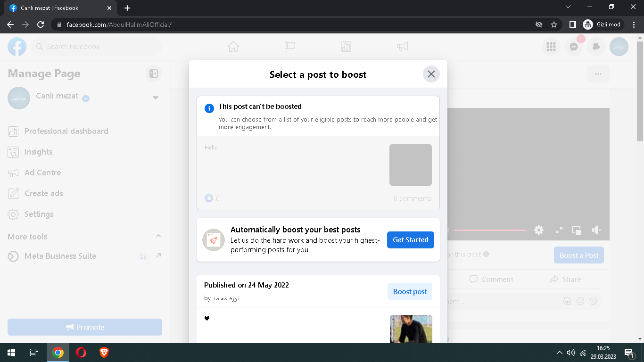Open page Settings
The height and width of the screenshot is (362, 644).
pyautogui.click(x=85, y=214)
